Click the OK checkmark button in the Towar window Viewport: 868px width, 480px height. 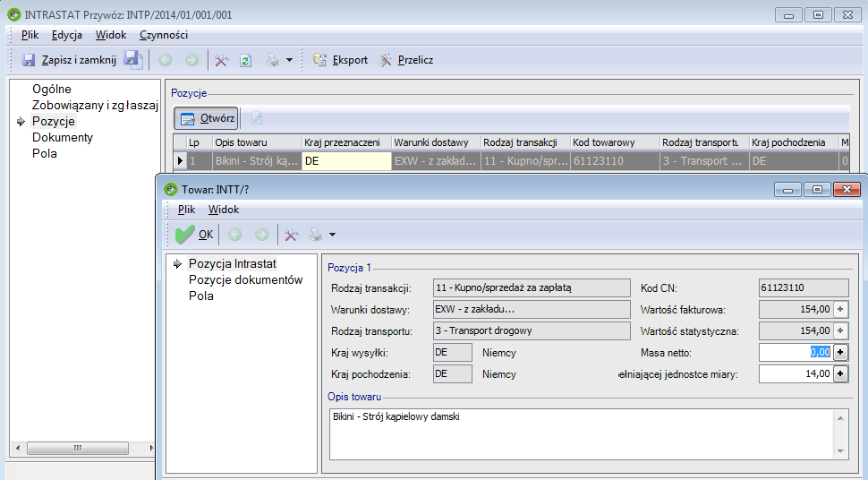(x=194, y=235)
